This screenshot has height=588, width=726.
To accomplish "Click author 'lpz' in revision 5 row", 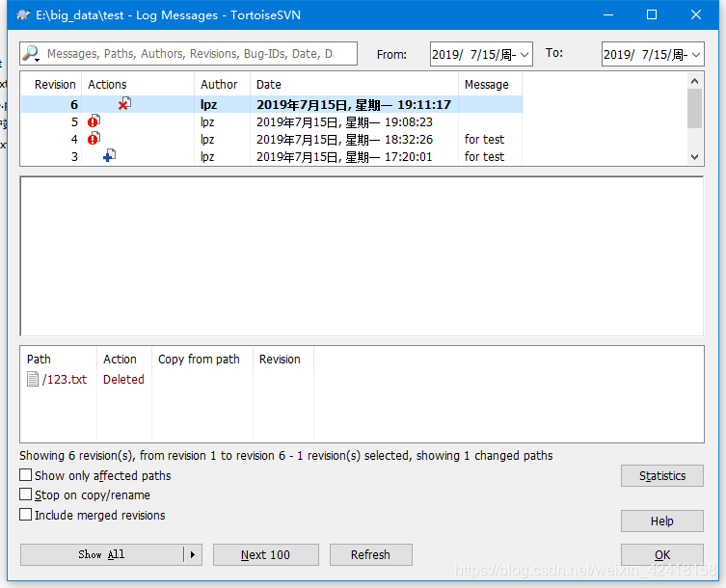I will (207, 122).
